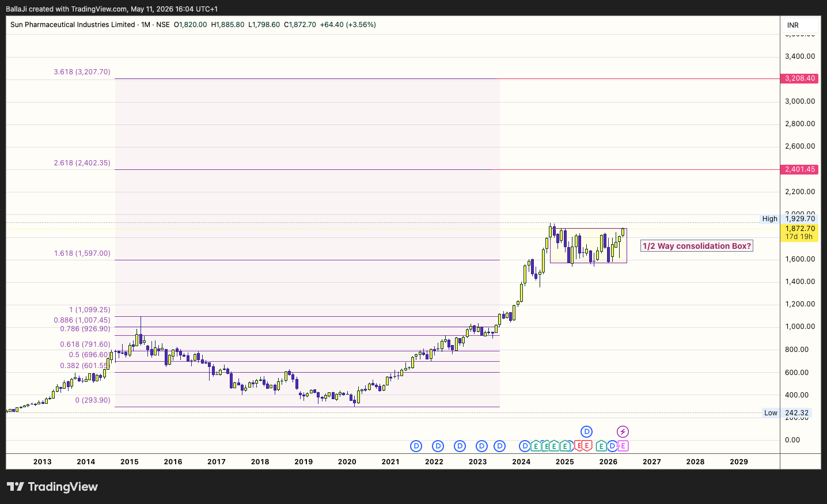
Task: Click the Sun Pharmaceutical Industries Limited title
Action: (x=73, y=25)
